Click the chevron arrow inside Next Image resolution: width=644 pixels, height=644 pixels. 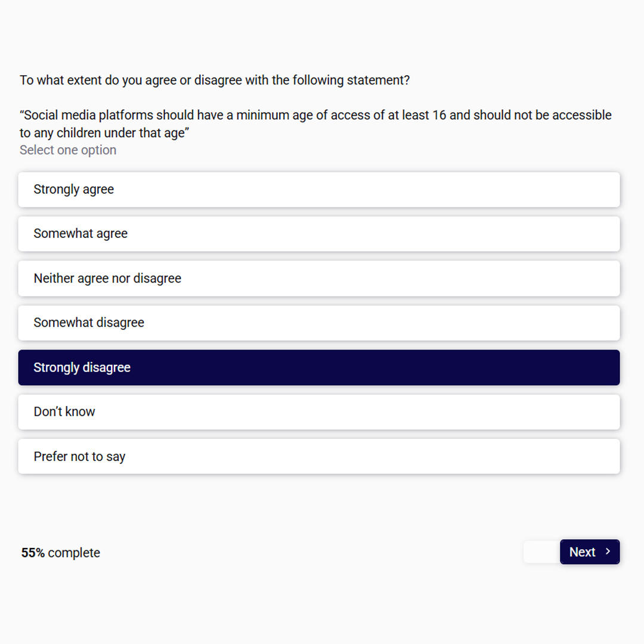608,552
